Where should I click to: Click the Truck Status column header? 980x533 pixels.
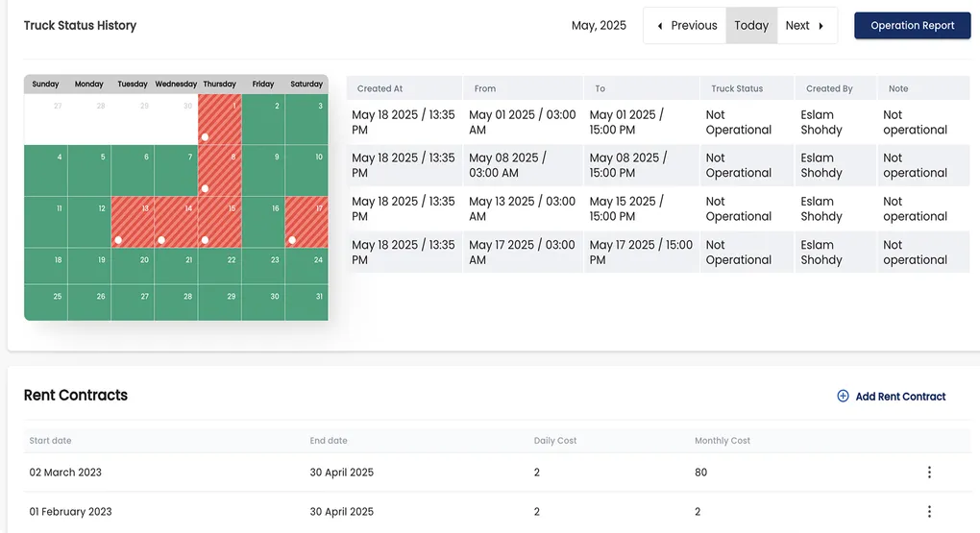click(x=736, y=88)
